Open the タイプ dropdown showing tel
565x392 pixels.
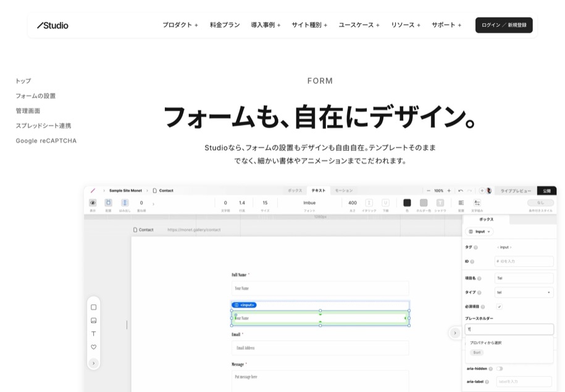coord(524,292)
